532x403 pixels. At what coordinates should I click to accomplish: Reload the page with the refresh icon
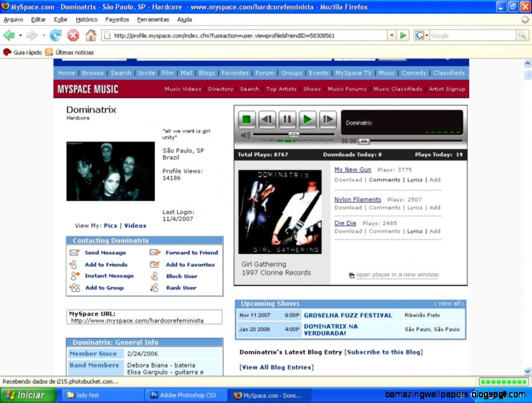(x=55, y=35)
